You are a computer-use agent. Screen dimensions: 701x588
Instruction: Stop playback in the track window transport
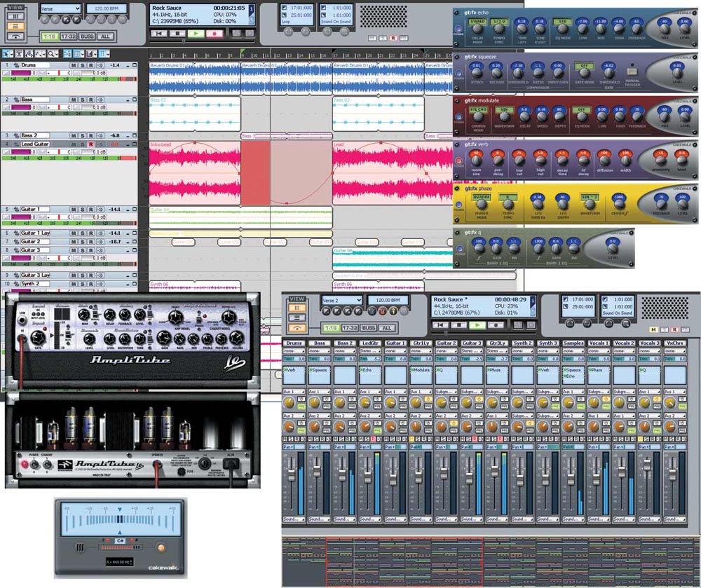[x=177, y=34]
